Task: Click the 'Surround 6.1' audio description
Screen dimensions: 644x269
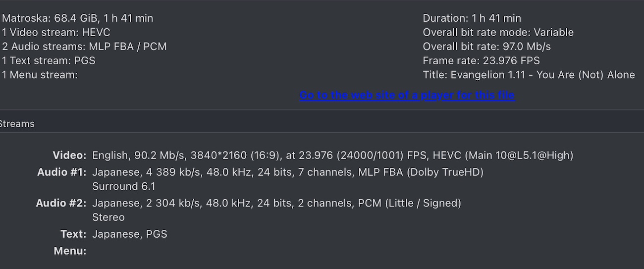Action: [124, 186]
